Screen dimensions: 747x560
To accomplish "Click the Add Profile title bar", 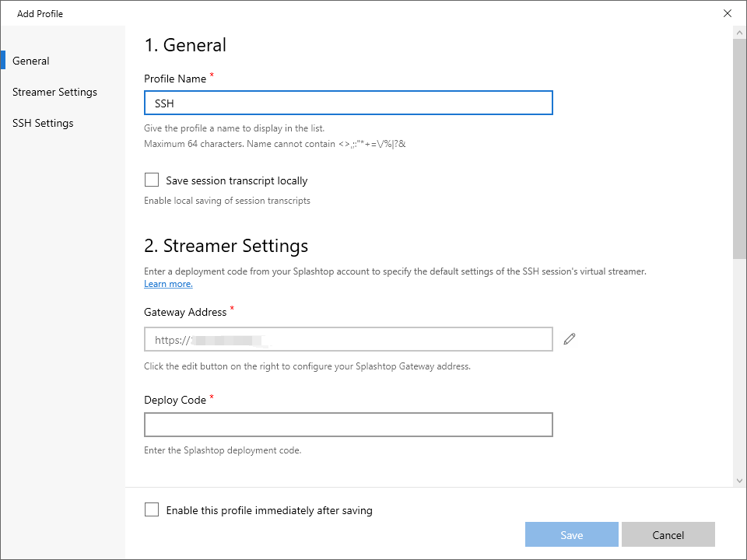I will [x=39, y=13].
